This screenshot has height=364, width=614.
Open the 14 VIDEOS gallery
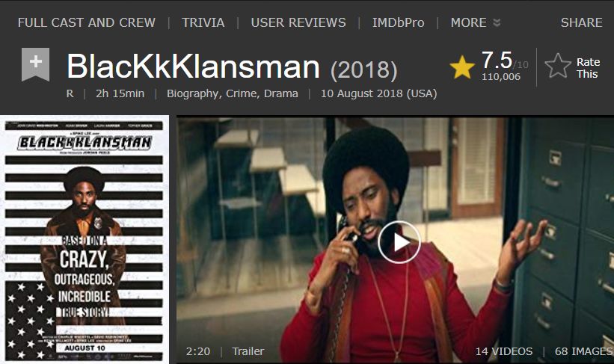pyautogui.click(x=503, y=351)
